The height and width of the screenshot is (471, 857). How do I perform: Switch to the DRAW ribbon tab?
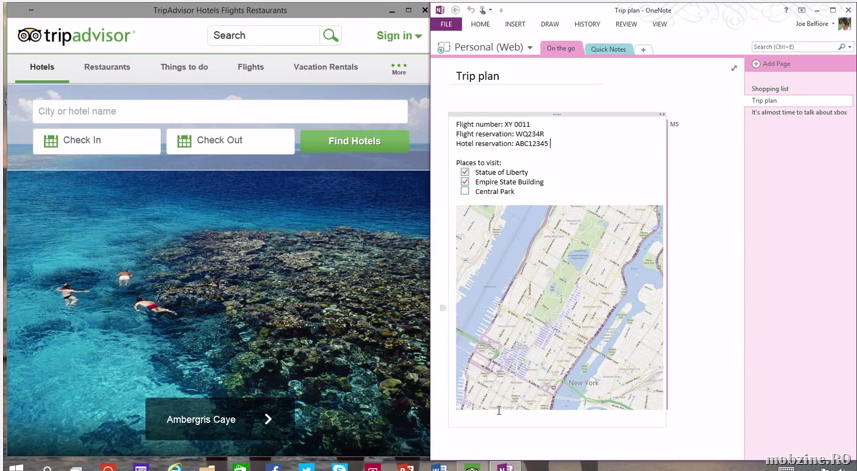pos(550,24)
